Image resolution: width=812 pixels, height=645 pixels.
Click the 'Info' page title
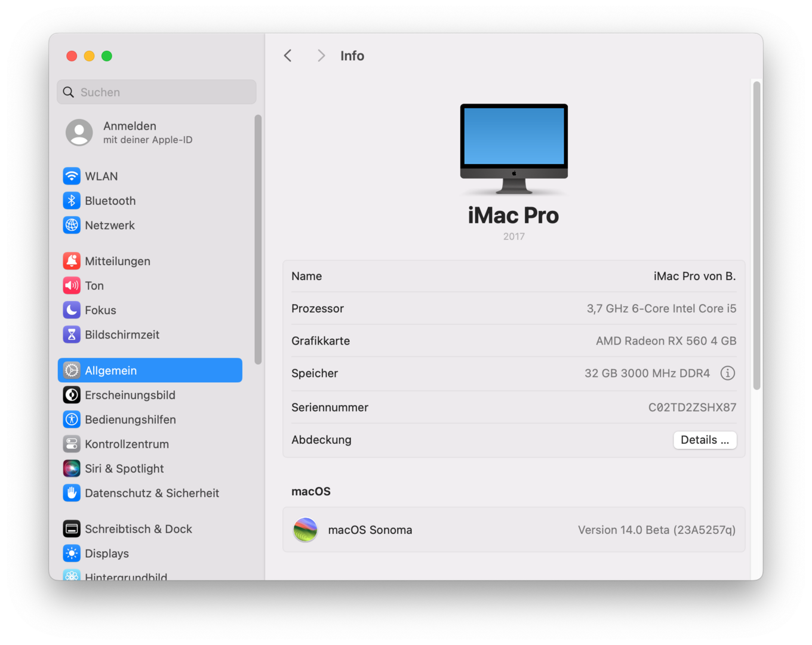352,56
